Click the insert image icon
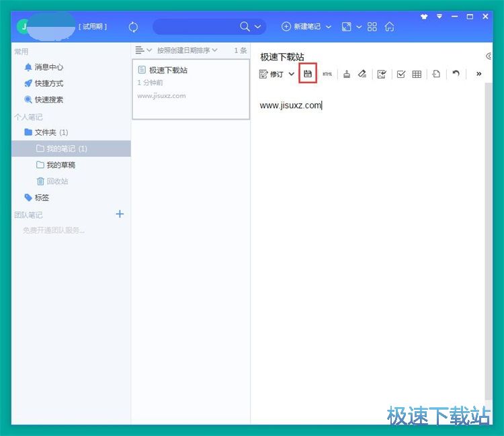Screen dimensions: 504x436 point(382,74)
